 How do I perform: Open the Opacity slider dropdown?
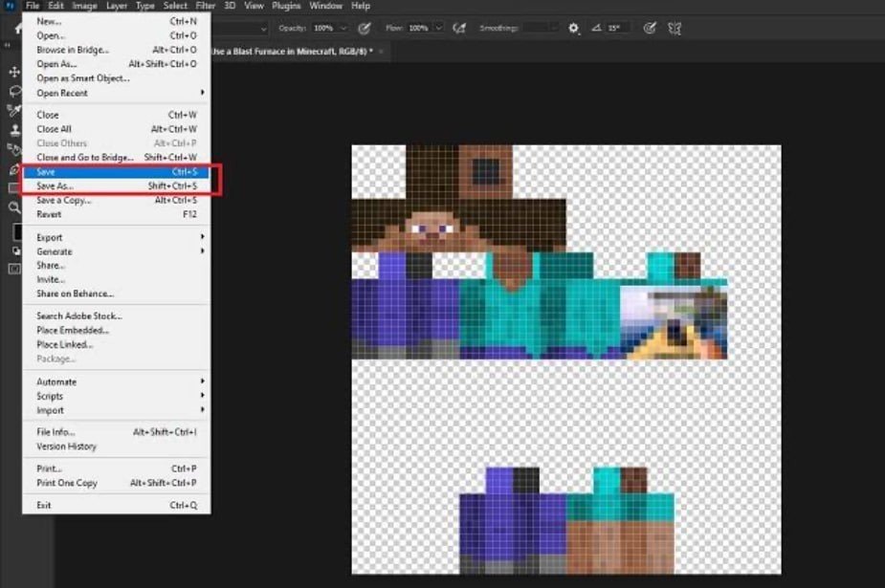(343, 28)
